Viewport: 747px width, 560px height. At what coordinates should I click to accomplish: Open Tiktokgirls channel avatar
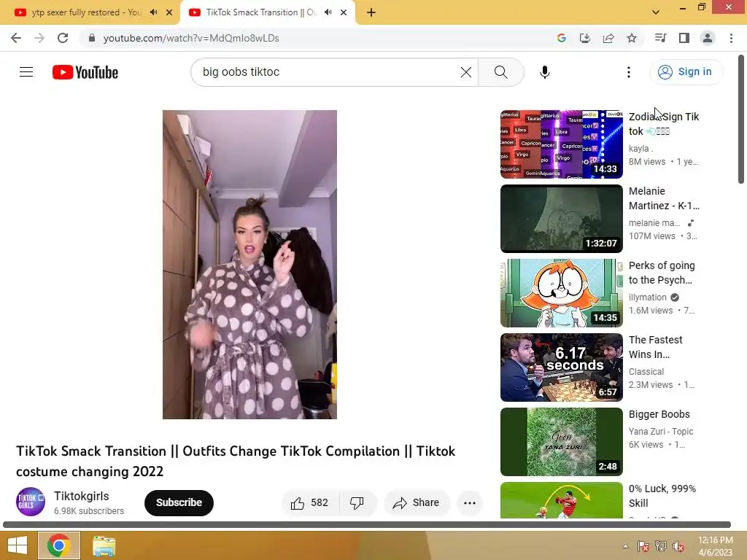[31, 502]
